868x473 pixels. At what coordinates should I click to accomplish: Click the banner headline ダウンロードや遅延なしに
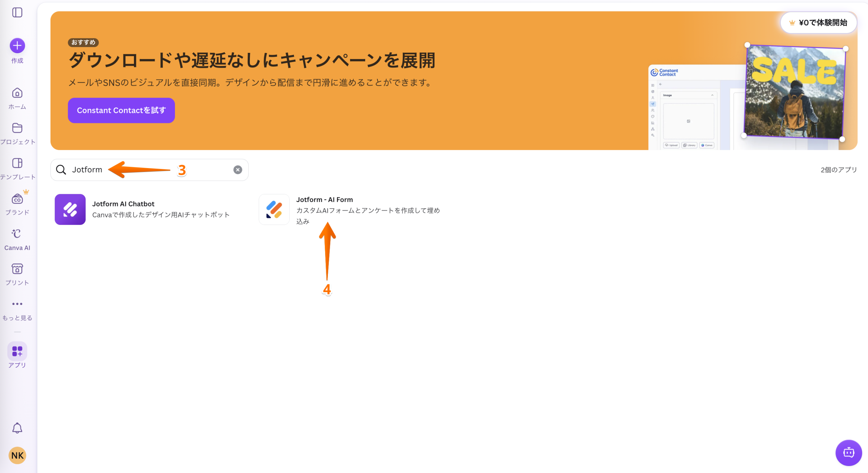tap(252, 60)
